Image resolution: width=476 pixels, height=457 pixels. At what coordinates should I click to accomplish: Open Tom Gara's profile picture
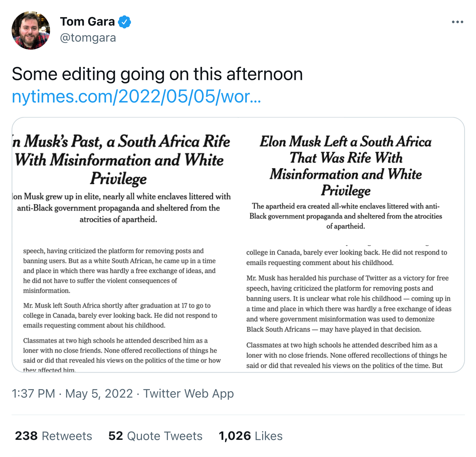pyautogui.click(x=31, y=31)
